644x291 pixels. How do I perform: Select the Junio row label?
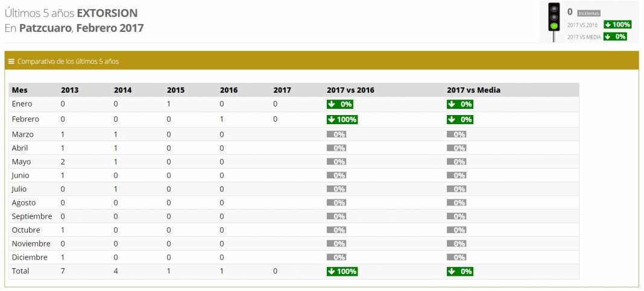pos(21,176)
